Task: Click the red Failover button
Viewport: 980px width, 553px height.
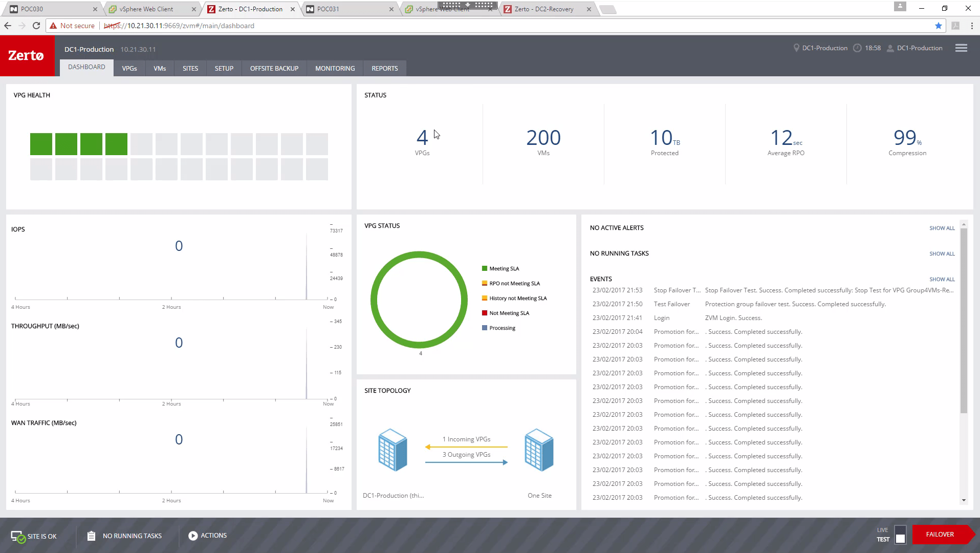Action: 940,535
